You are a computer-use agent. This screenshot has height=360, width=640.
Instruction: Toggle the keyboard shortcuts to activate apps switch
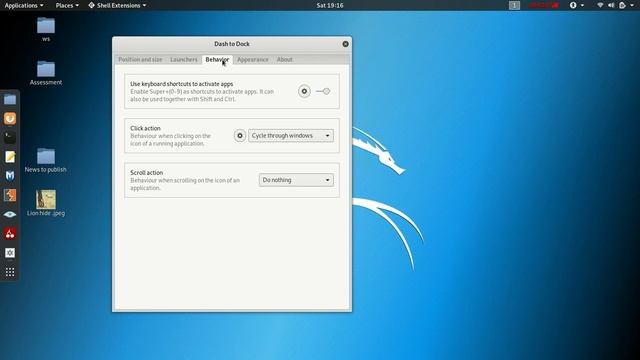[x=323, y=91]
